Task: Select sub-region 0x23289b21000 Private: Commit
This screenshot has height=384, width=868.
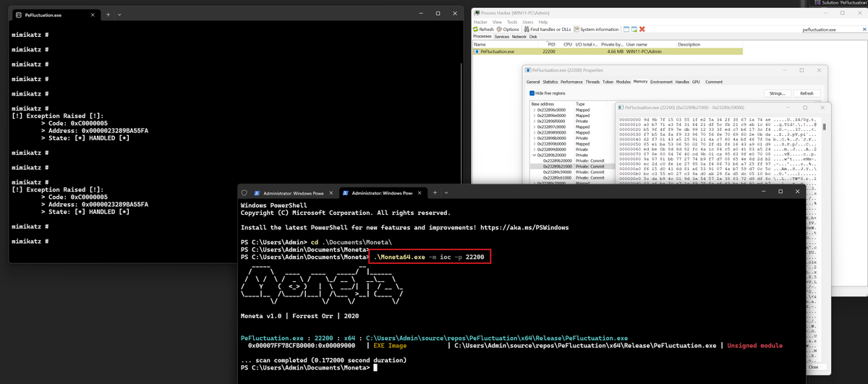Action: (x=572, y=166)
